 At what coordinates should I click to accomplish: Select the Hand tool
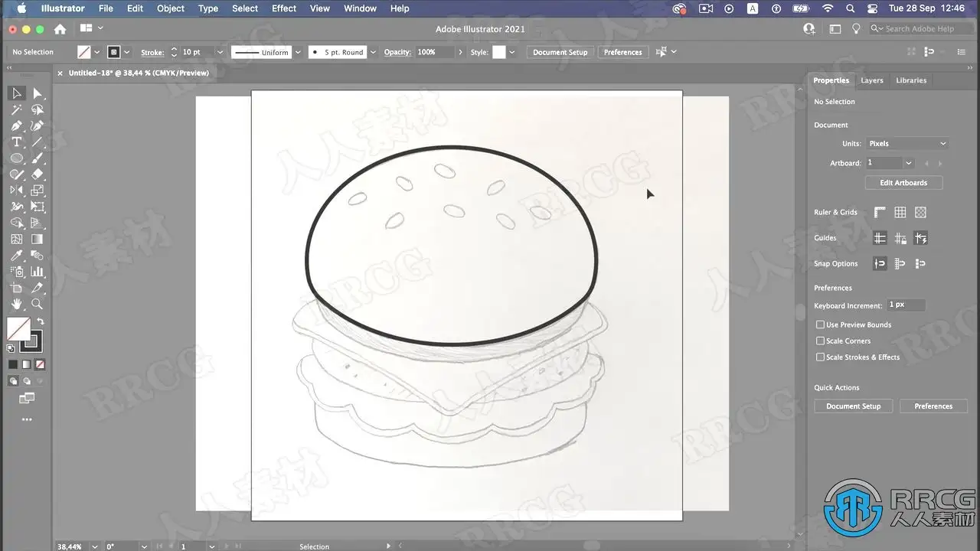click(17, 304)
